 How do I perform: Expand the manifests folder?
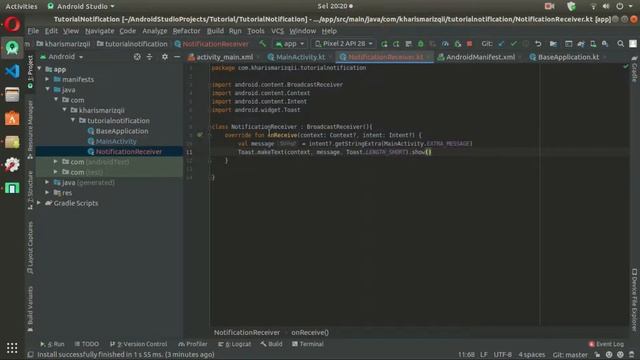[48, 79]
